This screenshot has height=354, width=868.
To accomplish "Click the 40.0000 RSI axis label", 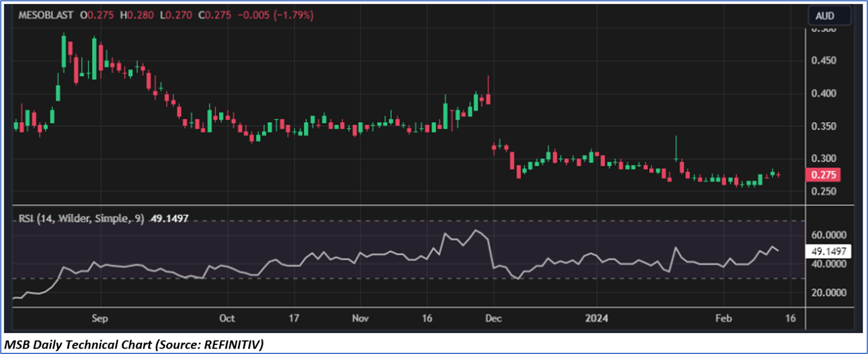I will tap(830, 264).
